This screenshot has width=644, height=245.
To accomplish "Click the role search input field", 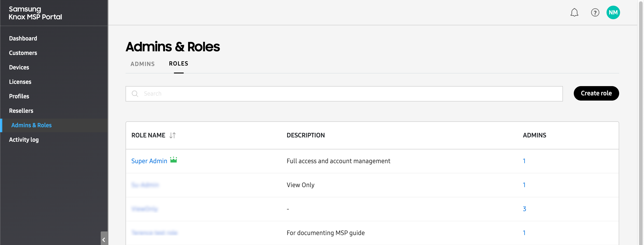I will pyautogui.click(x=350, y=94).
